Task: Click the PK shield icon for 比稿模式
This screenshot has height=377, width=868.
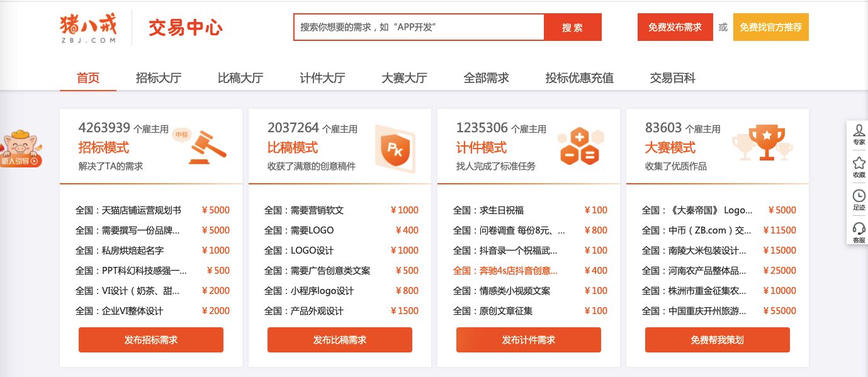Action: point(395,149)
